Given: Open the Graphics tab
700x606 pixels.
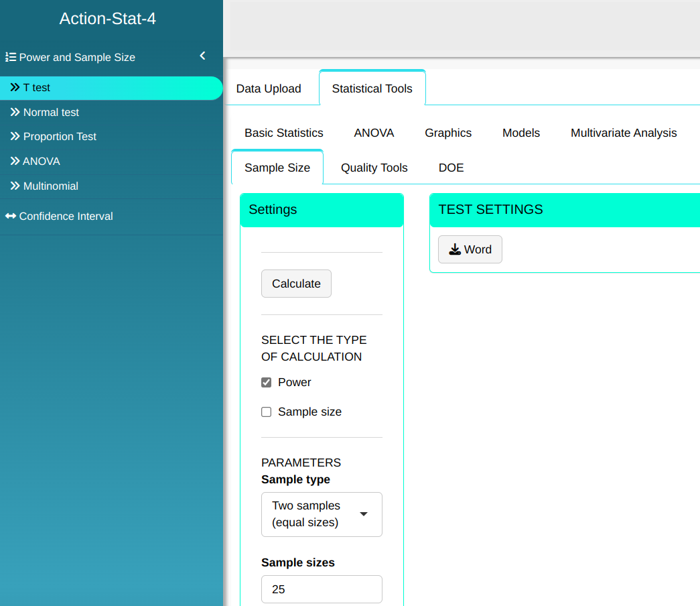Looking at the screenshot, I should (x=447, y=133).
